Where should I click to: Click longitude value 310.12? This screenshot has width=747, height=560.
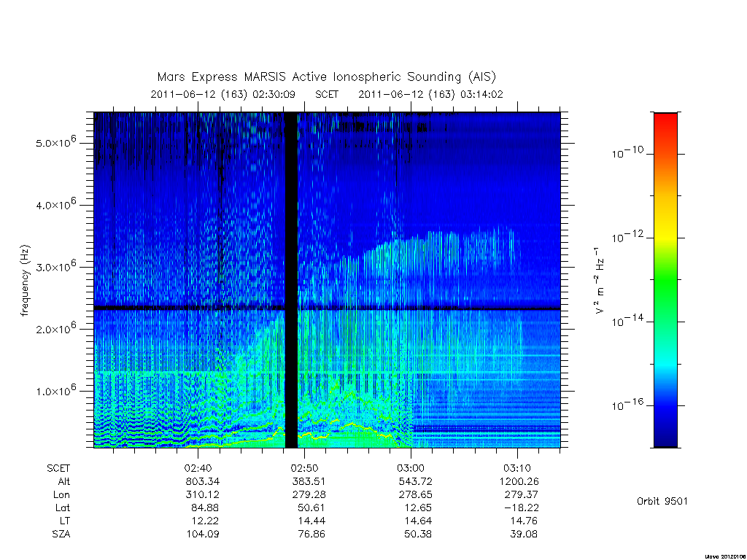(203, 495)
